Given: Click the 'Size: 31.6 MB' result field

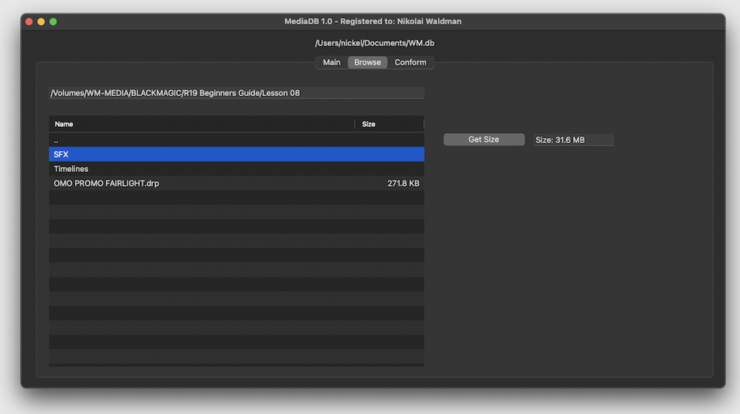Looking at the screenshot, I should (572, 140).
